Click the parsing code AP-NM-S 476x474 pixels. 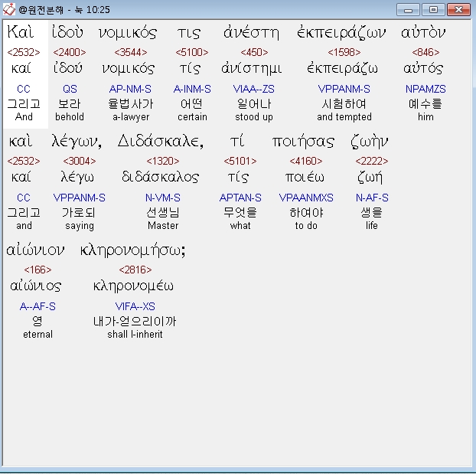[130, 89]
